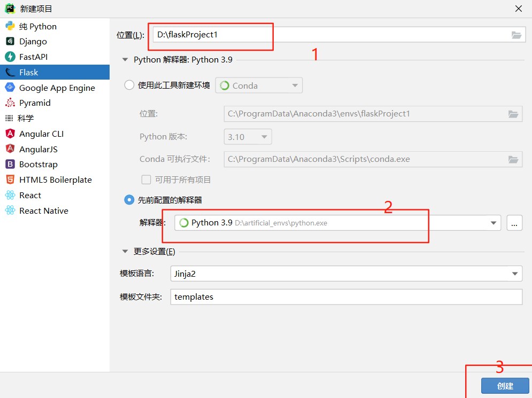
Task: Click the Pyramid red icon
Action: point(10,103)
